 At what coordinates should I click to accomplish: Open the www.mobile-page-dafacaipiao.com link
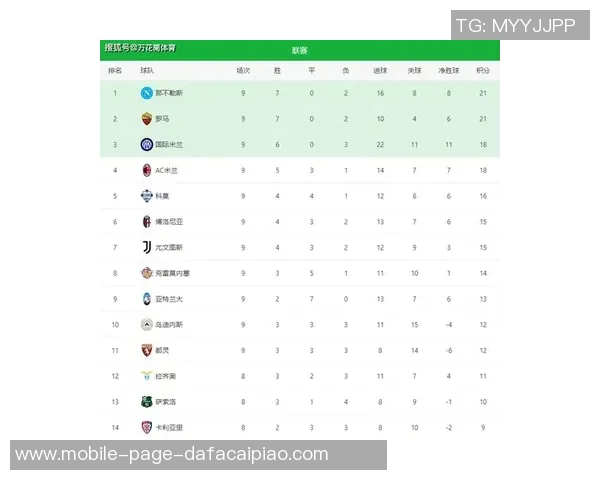click(172, 455)
